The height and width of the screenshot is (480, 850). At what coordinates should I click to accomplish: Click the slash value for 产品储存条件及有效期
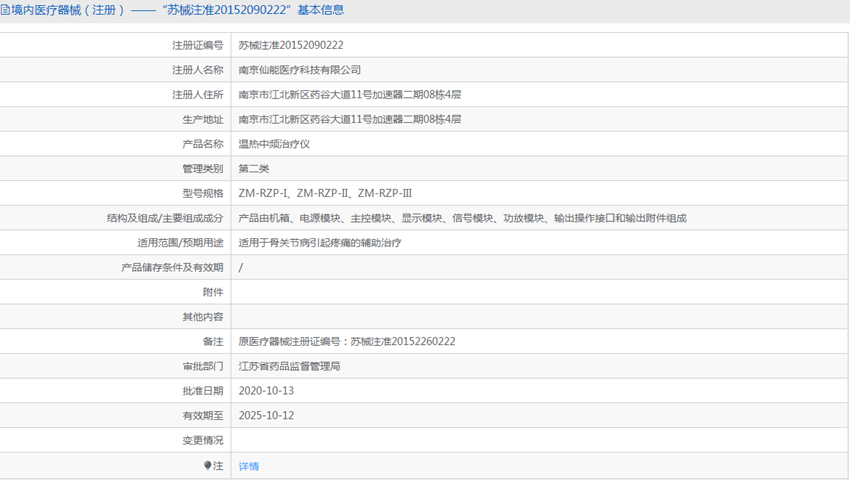click(241, 267)
